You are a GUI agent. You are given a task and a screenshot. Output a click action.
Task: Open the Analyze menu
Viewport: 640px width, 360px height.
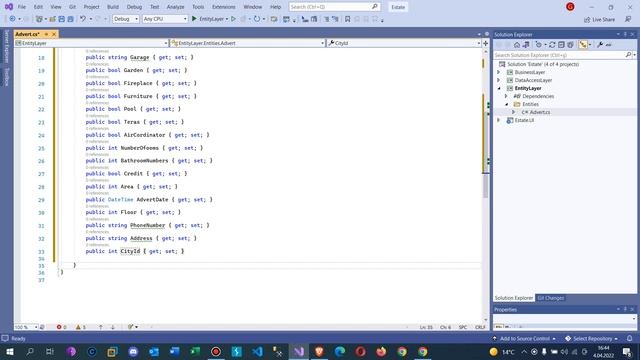[x=176, y=7]
